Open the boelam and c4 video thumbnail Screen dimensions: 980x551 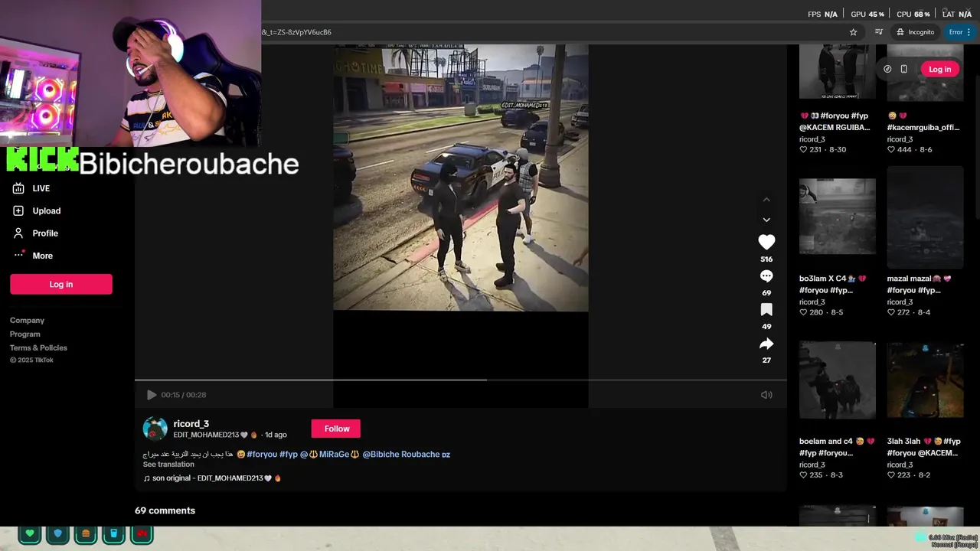838,380
